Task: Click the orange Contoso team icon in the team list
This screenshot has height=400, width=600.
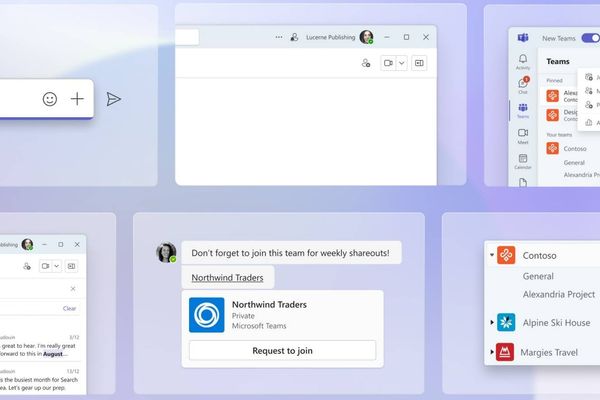Action: pyautogui.click(x=506, y=255)
